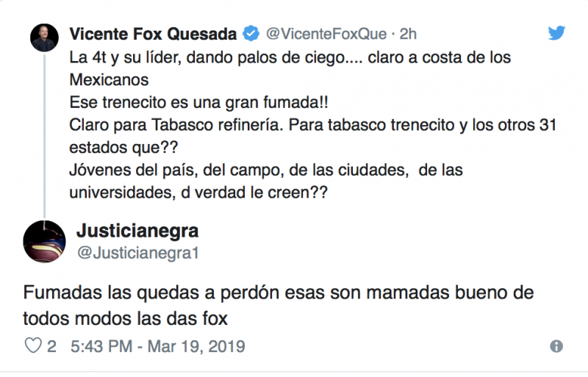The width and height of the screenshot is (588, 377).
Task: Open Vicente Fox Quesada's profile picture
Action: coord(44,38)
